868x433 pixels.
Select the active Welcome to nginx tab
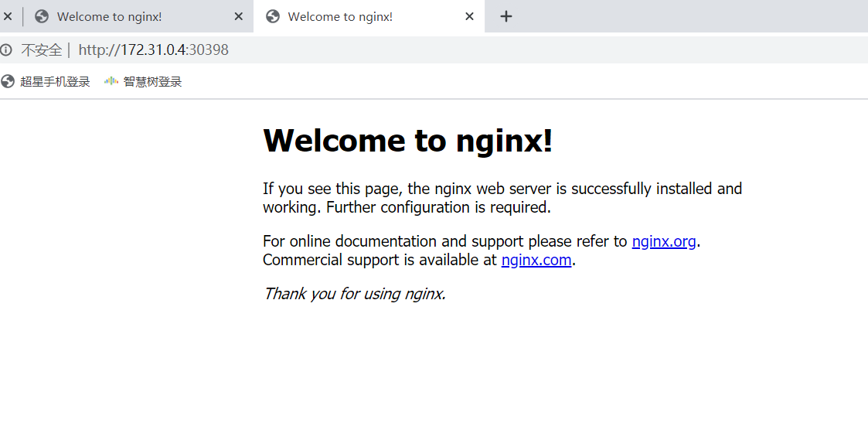point(369,16)
